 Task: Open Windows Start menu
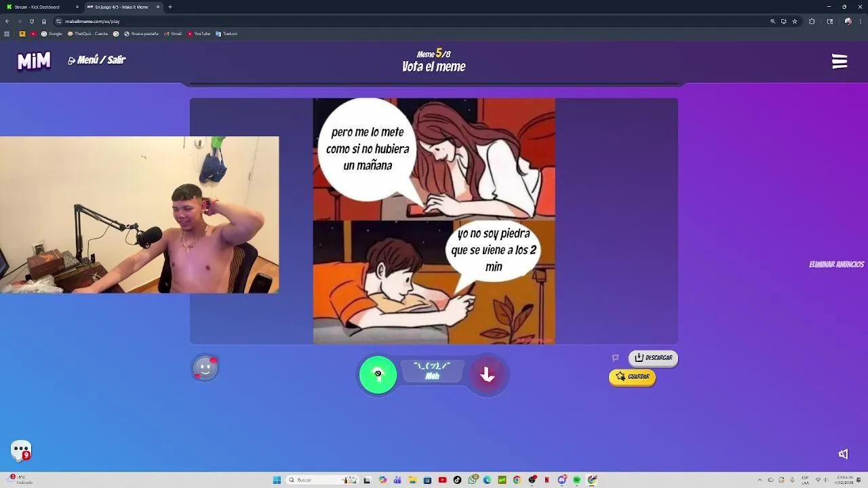pos(277,480)
